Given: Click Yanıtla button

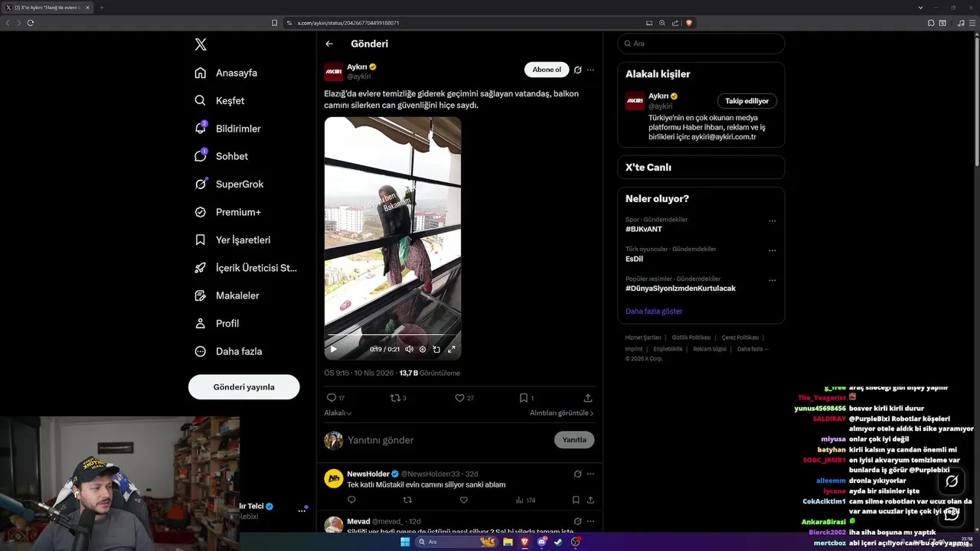Looking at the screenshot, I should 574,440.
